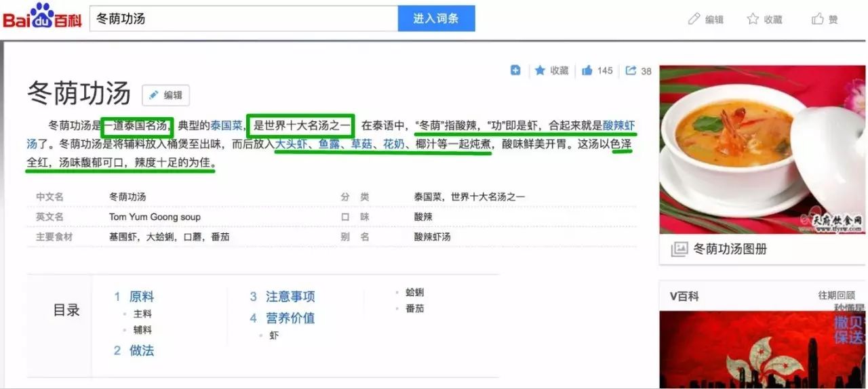
Task: Jump to subsection 番茄
Action: [x=414, y=308]
